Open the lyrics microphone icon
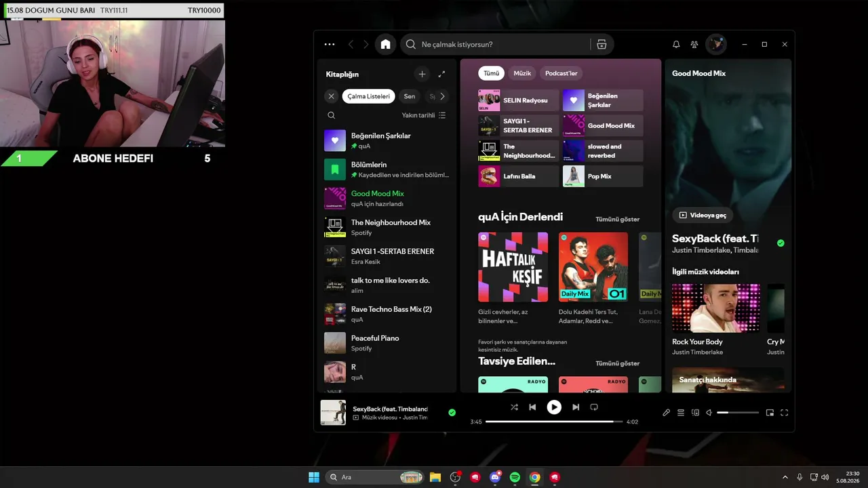This screenshot has width=868, height=488. coord(666,413)
